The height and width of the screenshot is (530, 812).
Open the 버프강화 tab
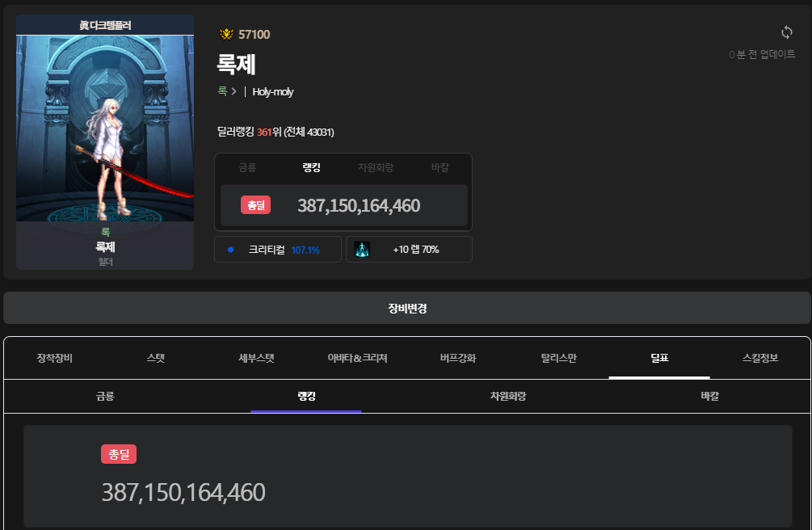click(458, 358)
